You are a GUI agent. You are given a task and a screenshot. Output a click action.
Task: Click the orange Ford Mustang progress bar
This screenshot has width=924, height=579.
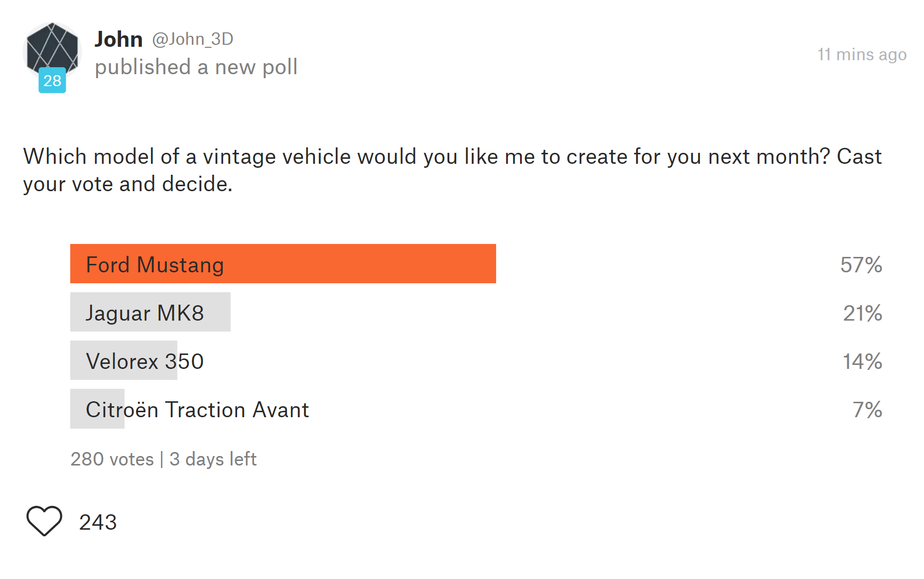[283, 263]
